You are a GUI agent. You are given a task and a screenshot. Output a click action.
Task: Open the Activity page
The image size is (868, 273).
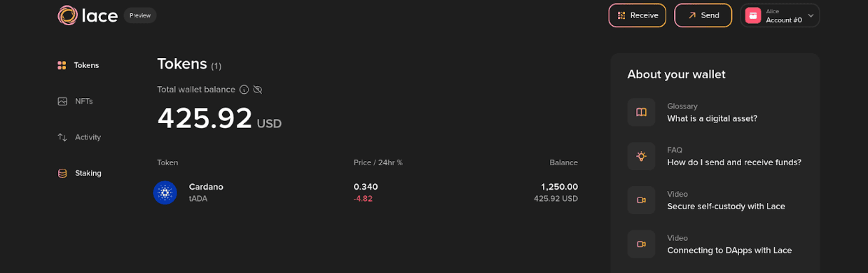pos(79,137)
